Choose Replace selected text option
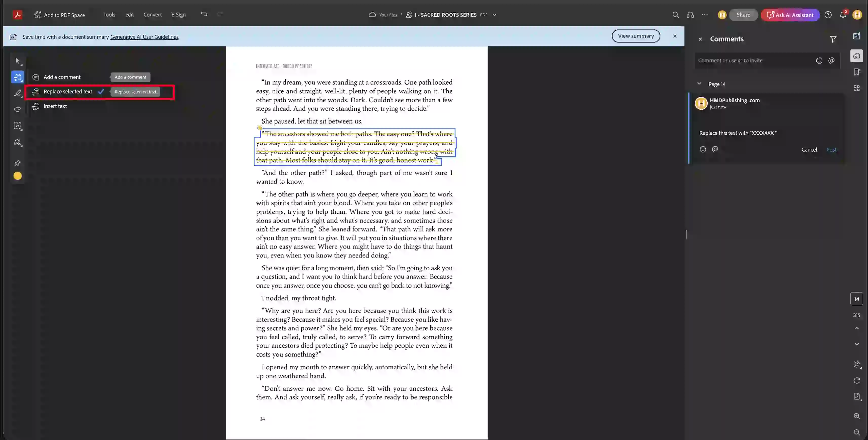The image size is (868, 440). [x=68, y=92]
